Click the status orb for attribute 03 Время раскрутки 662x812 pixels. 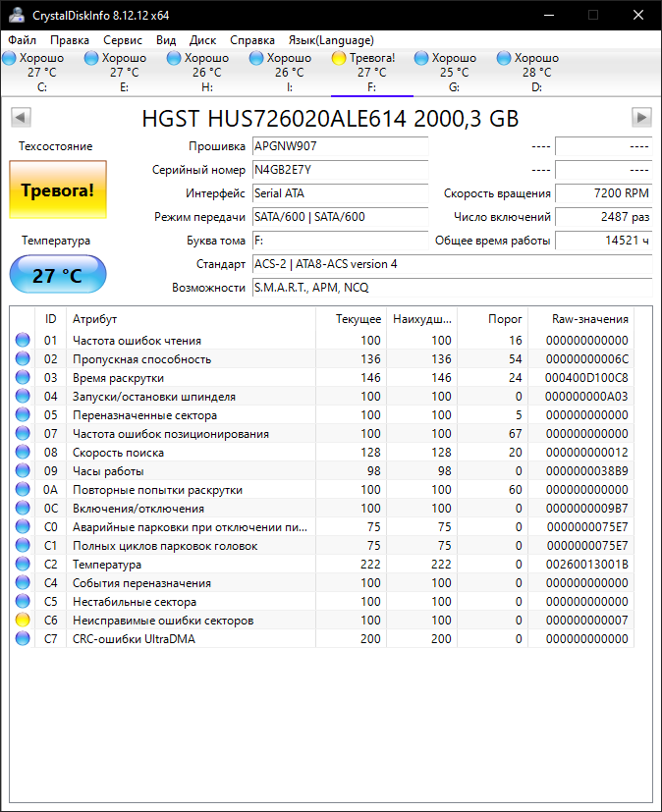coord(23,377)
